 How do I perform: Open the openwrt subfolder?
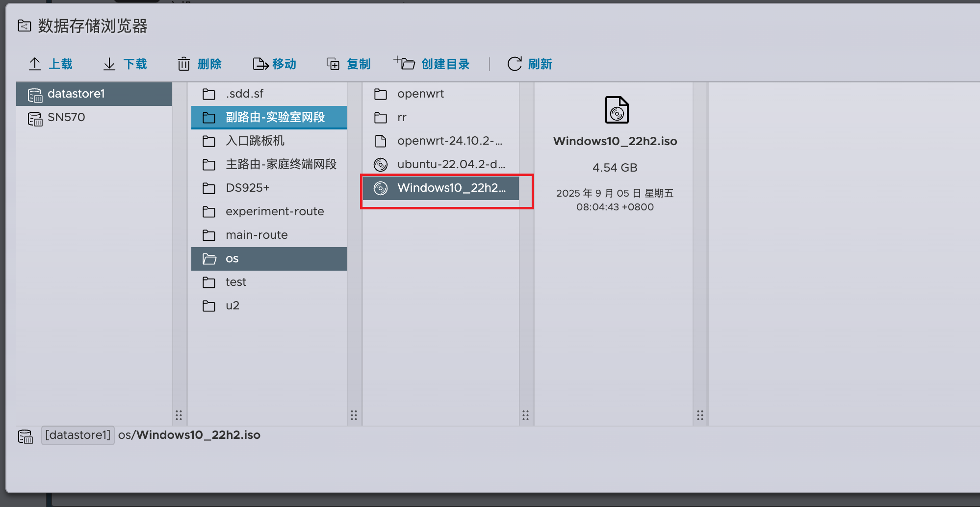420,94
